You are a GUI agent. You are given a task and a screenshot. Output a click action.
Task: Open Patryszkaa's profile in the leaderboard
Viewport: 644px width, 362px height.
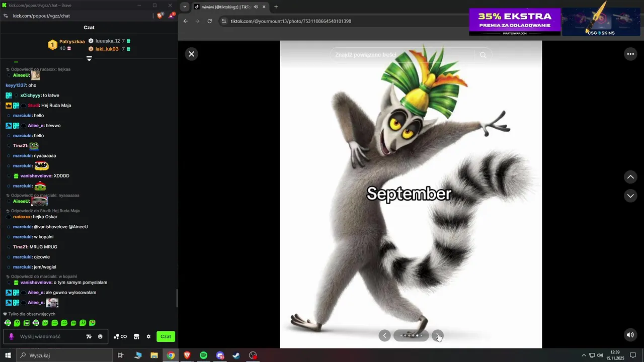click(72, 42)
